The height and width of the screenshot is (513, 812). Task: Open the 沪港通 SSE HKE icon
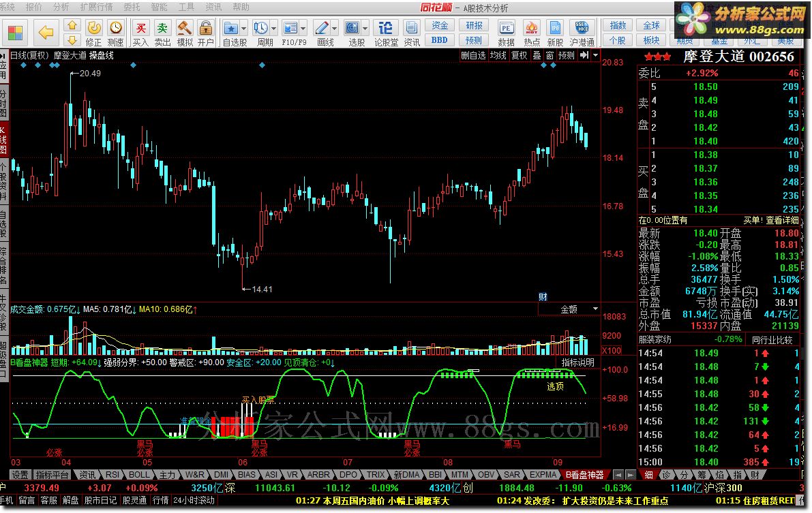[582, 28]
